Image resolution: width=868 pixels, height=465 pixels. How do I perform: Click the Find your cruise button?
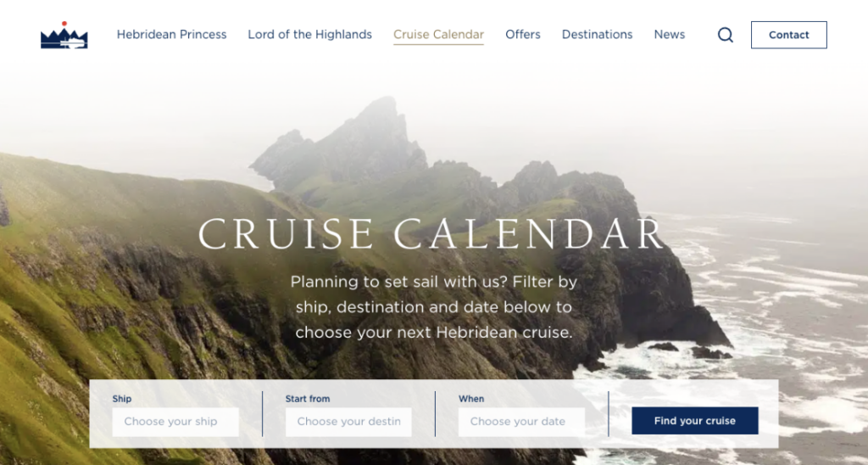tap(694, 421)
